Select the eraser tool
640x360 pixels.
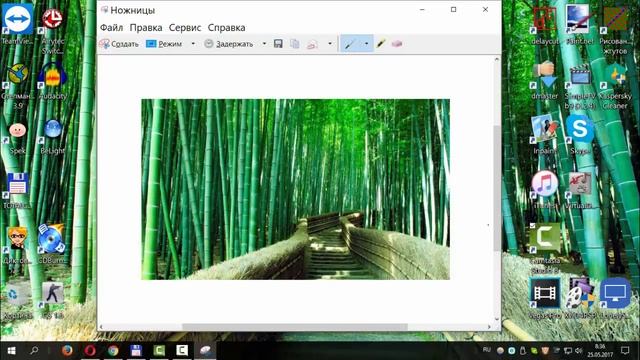(x=397, y=43)
